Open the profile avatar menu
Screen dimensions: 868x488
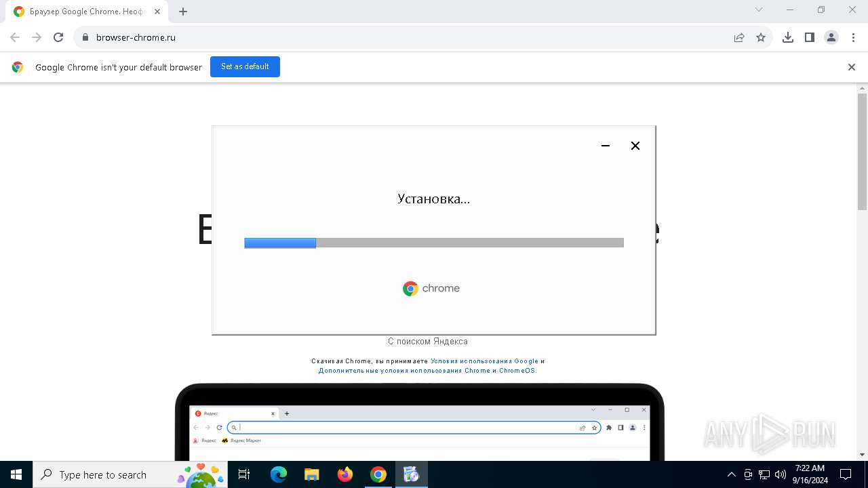pos(831,37)
